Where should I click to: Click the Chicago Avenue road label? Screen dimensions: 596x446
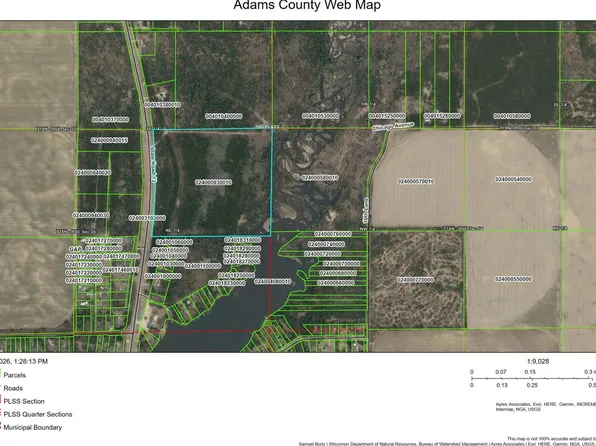click(393, 127)
